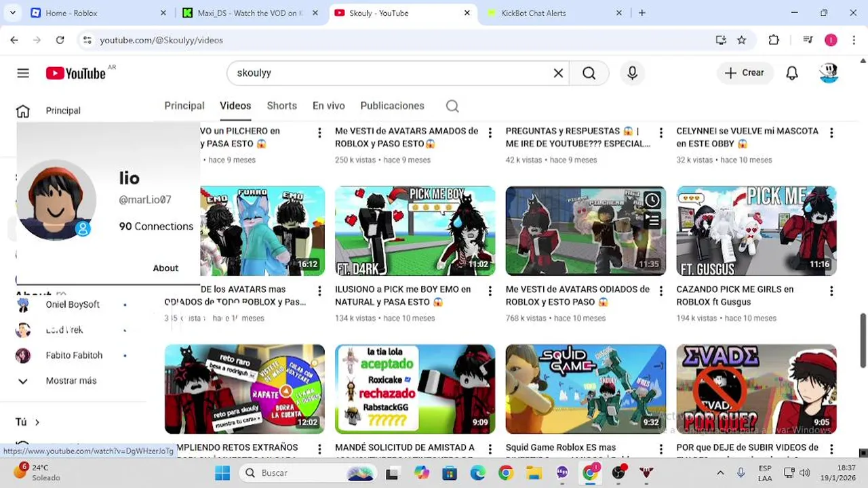Click the lio avatar picture
Viewport: 868px width, 488px height.
click(x=56, y=200)
